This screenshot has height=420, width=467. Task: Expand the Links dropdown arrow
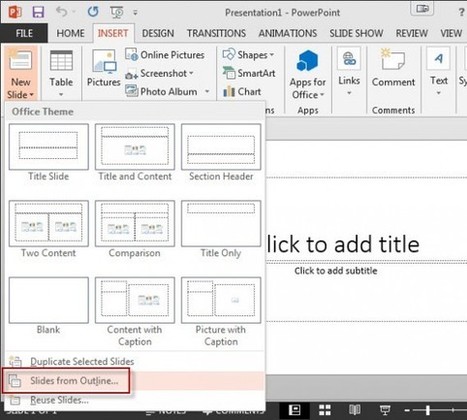(349, 93)
